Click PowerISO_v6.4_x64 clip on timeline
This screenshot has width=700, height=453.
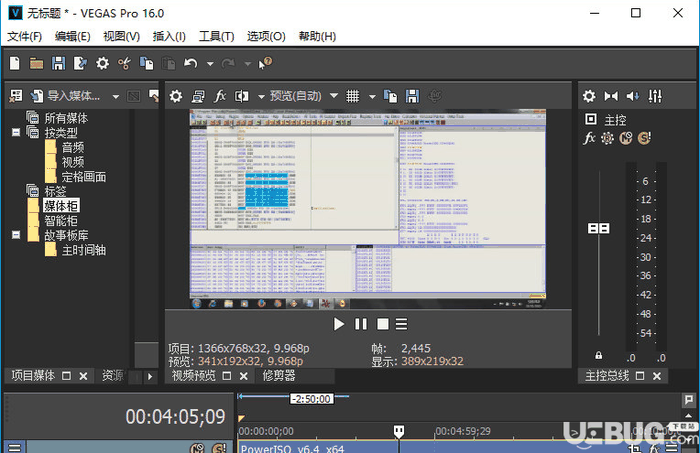pyautogui.click(x=292, y=449)
